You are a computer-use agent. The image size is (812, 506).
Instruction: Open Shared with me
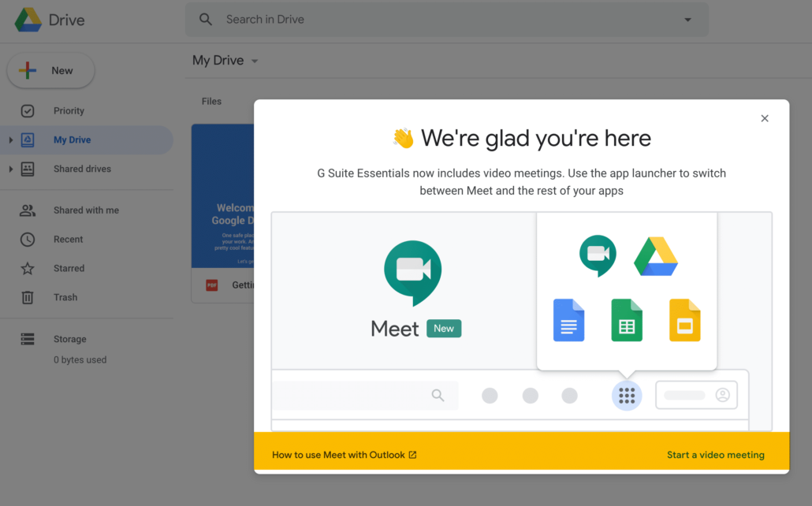pos(86,210)
